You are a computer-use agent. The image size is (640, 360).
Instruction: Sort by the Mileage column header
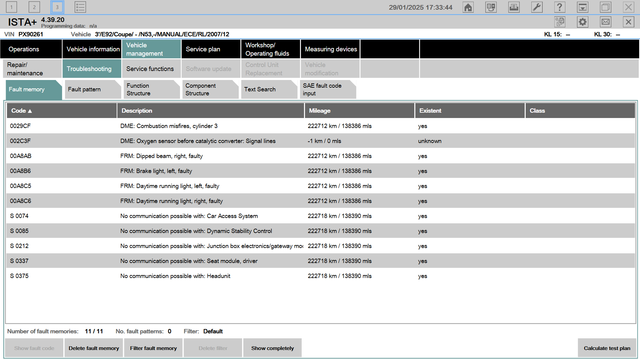point(359,111)
